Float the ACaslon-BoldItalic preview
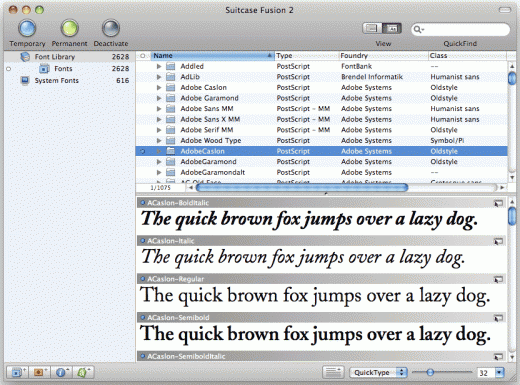This screenshot has width=520, height=385. tap(498, 203)
